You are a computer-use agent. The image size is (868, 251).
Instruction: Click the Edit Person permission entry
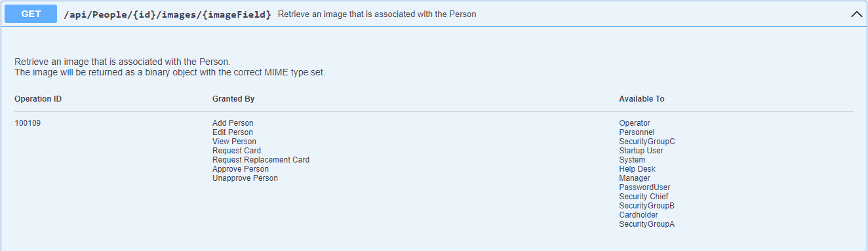click(233, 132)
